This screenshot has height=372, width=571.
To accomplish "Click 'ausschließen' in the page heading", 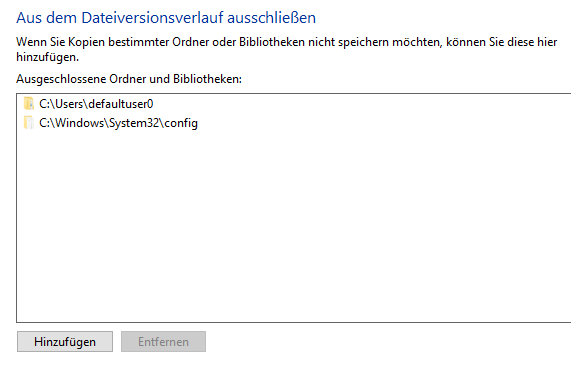I will click(x=271, y=17).
